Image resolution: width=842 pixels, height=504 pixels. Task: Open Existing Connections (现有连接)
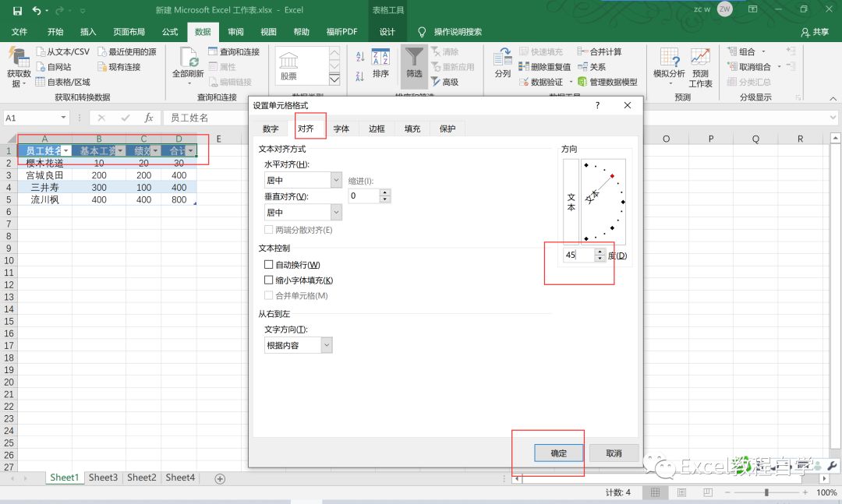[x=119, y=66]
